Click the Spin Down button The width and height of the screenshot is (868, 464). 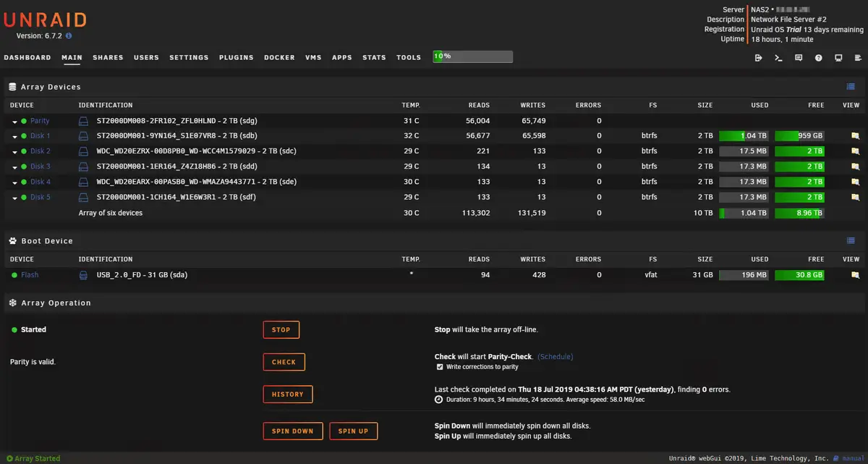(292, 431)
